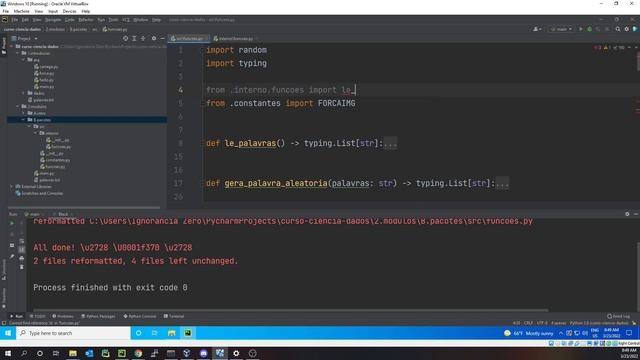Collapse the curso-ciencia-dados root project node

12,47
